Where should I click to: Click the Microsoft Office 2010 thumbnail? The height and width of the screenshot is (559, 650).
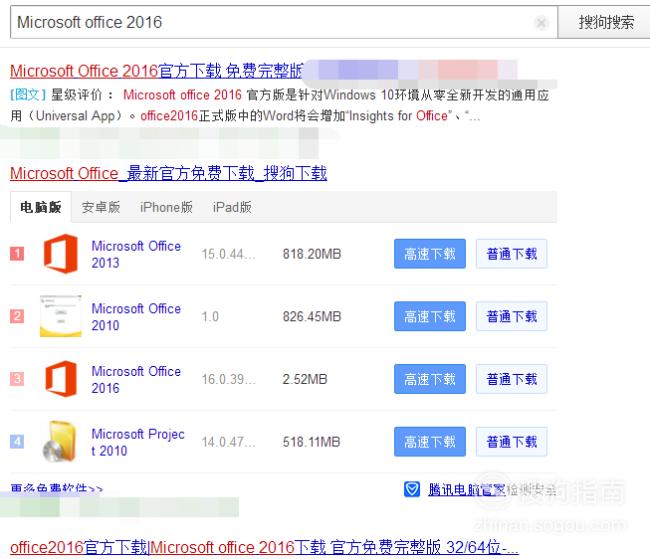pyautogui.click(x=61, y=316)
